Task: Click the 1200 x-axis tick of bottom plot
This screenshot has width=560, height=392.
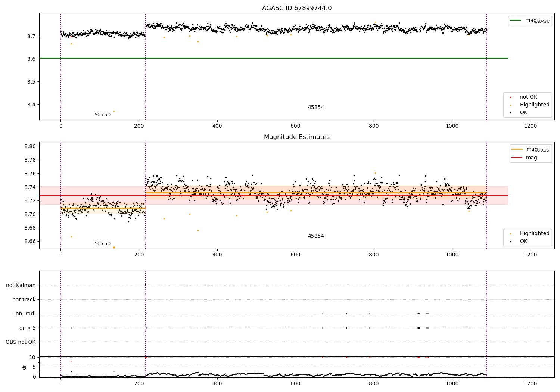Action: pos(531,383)
